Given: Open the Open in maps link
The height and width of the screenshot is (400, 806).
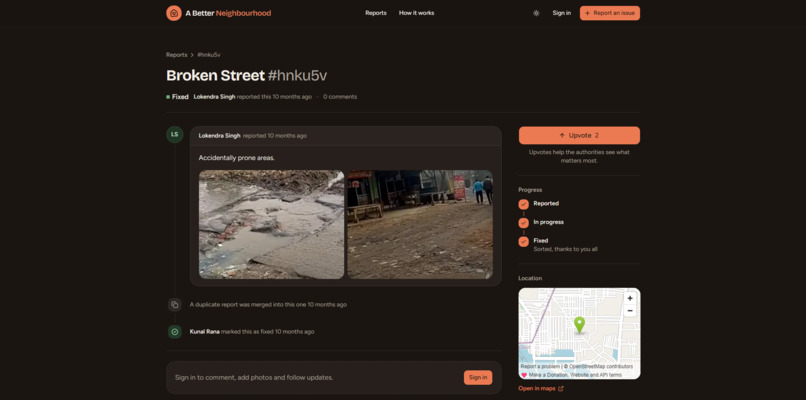Looking at the screenshot, I should 541,389.
